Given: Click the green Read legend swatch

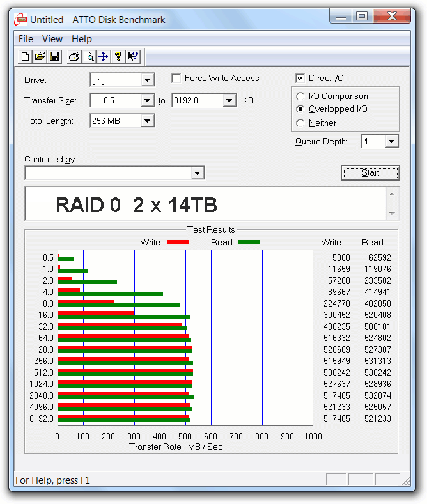Looking at the screenshot, I should [x=249, y=242].
